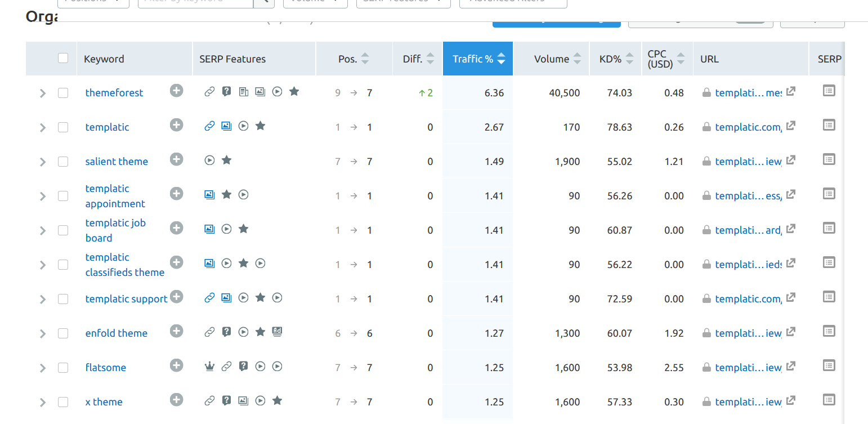View SERP snapshot for themeforest row

pyautogui.click(x=829, y=91)
